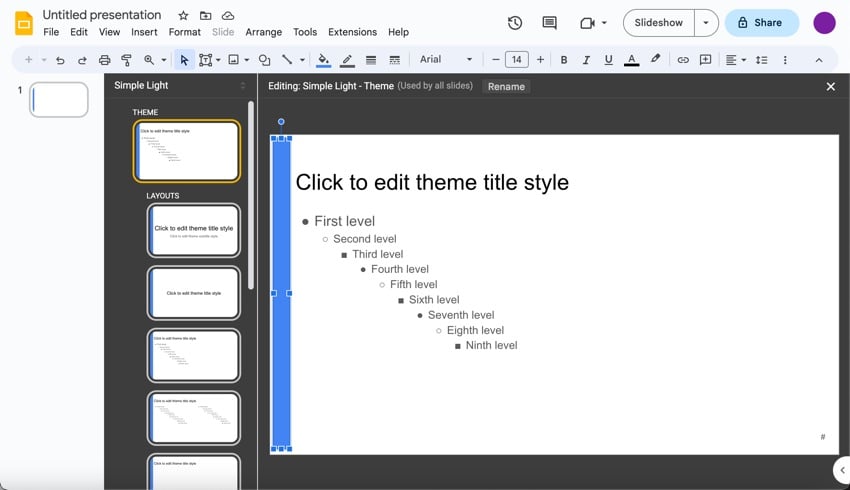
Task: Click the Undo icon in toolbar
Action: point(60,60)
